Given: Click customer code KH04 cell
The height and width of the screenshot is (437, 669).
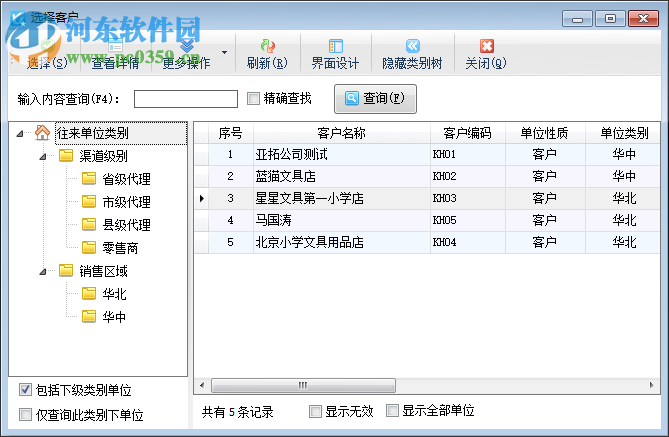Looking at the screenshot, I should 468,242.
